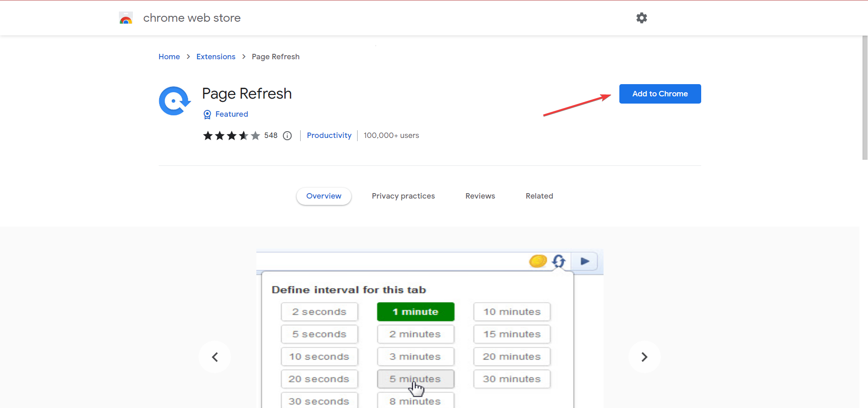This screenshot has height=408, width=868.
Task: Select the 2 minutes interval option
Action: pyautogui.click(x=415, y=334)
